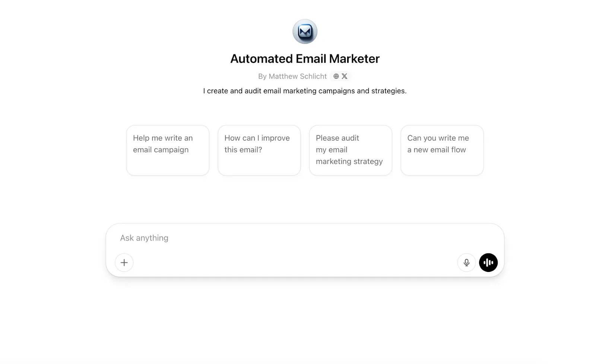This screenshot has height=364, width=596.
Task: Activate dictation with the microphone icon
Action: click(x=466, y=262)
